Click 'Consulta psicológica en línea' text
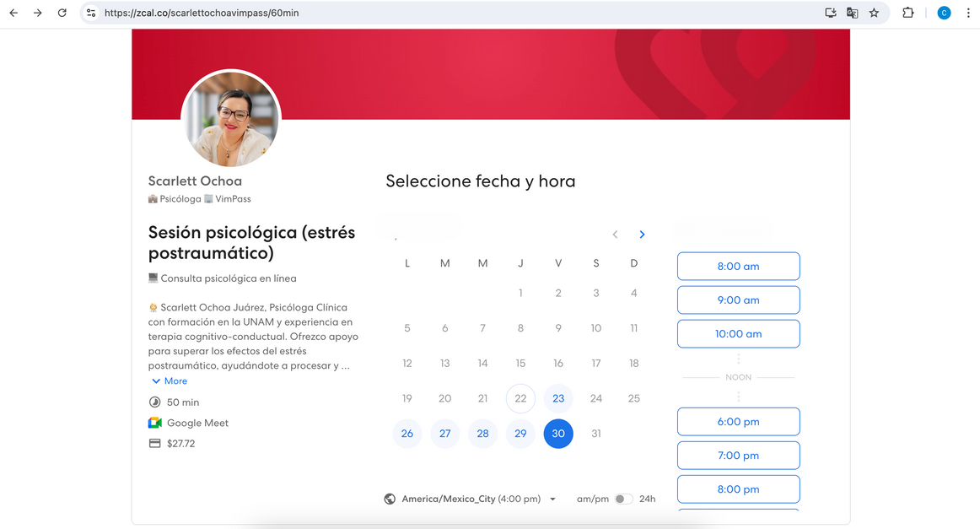This screenshot has width=980, height=529. tap(229, 278)
